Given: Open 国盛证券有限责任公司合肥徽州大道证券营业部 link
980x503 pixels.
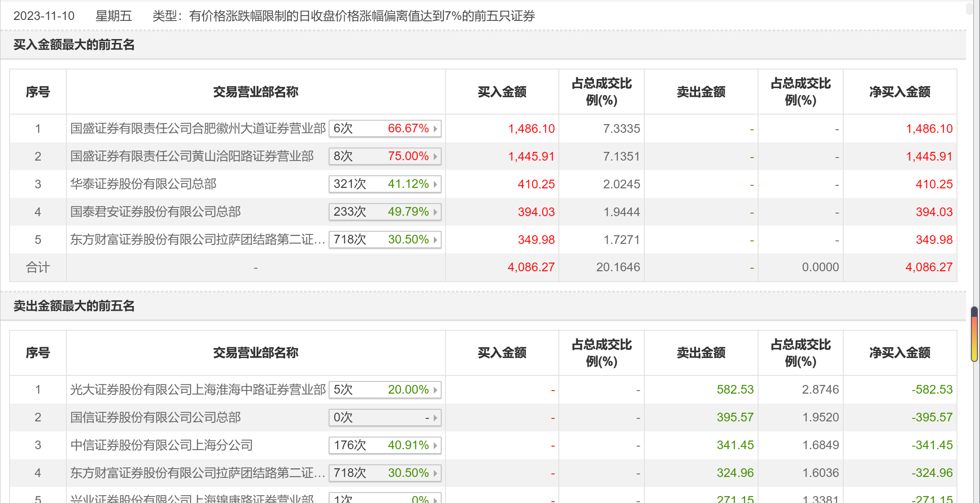Looking at the screenshot, I should click(x=198, y=129).
